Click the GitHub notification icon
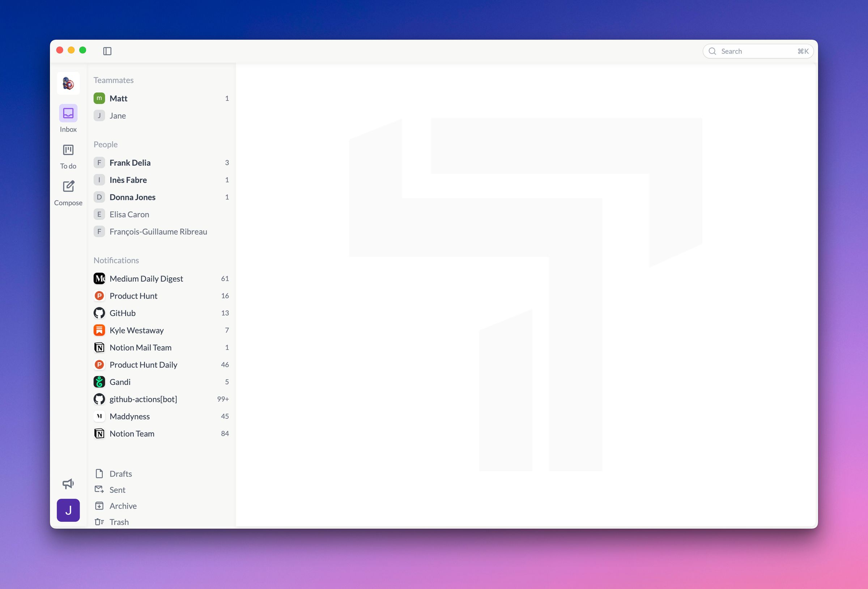 coord(99,313)
